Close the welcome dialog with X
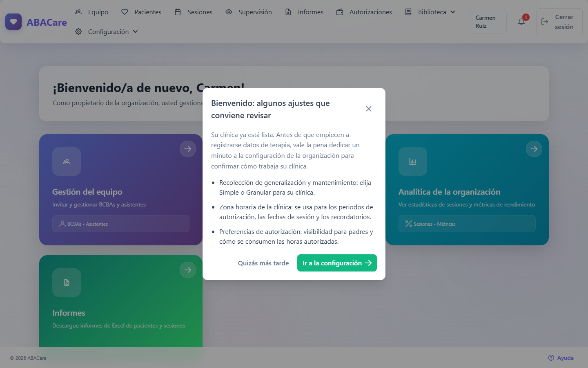This screenshot has height=368, width=588. [x=369, y=109]
